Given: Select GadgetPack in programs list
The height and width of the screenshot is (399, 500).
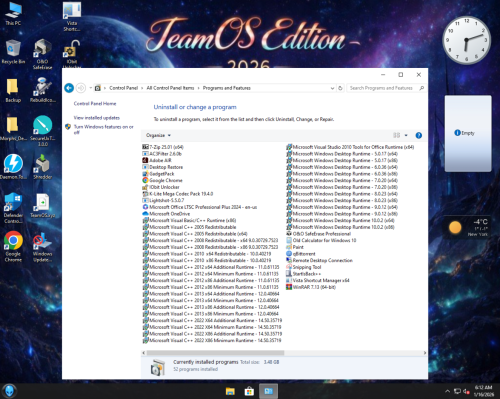Looking at the screenshot, I should (x=158, y=174).
